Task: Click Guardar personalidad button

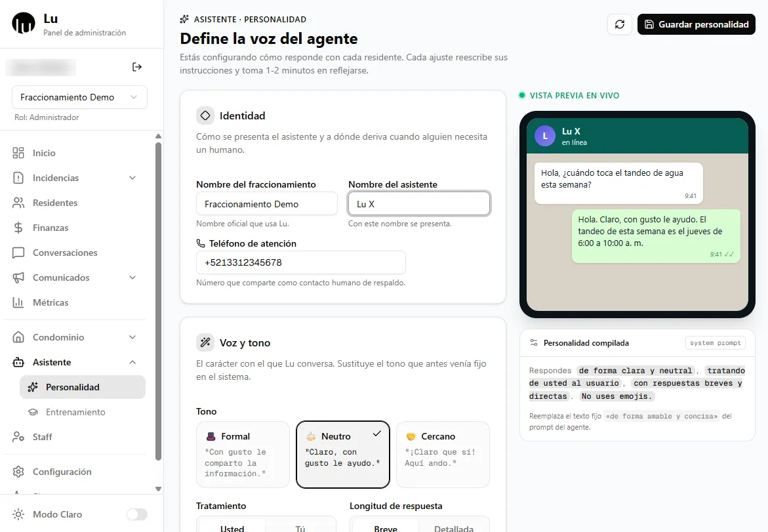Action: coord(696,24)
